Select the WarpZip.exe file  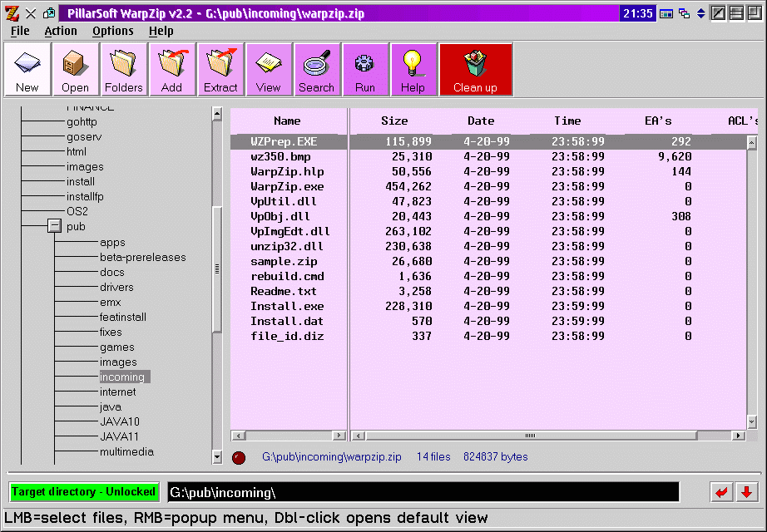[287, 186]
